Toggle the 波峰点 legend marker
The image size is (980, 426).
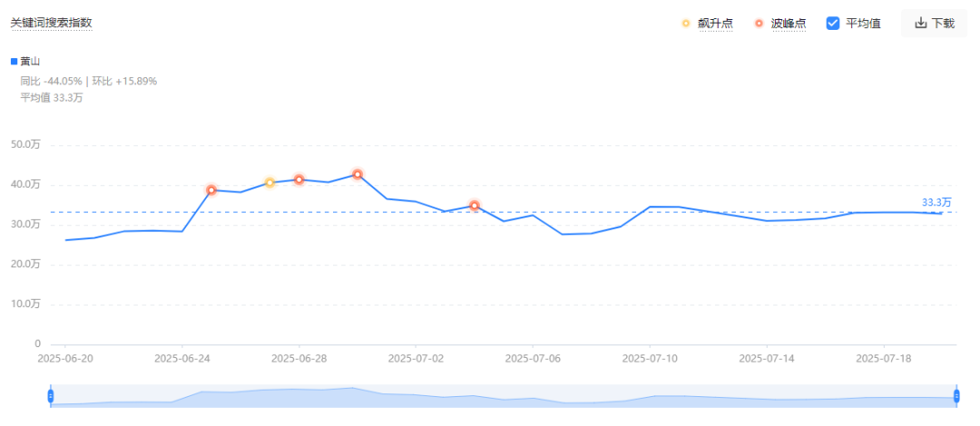tap(759, 24)
